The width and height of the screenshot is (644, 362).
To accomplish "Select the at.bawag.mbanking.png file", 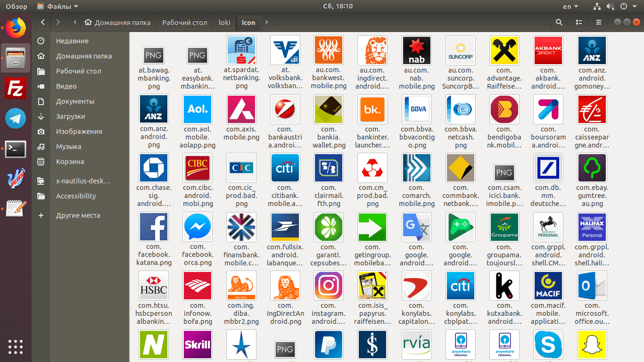I will click(x=154, y=55).
